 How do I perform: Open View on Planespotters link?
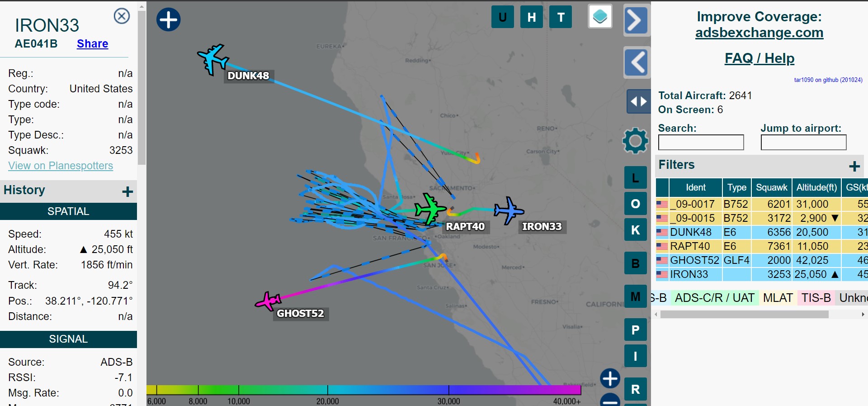(61, 166)
